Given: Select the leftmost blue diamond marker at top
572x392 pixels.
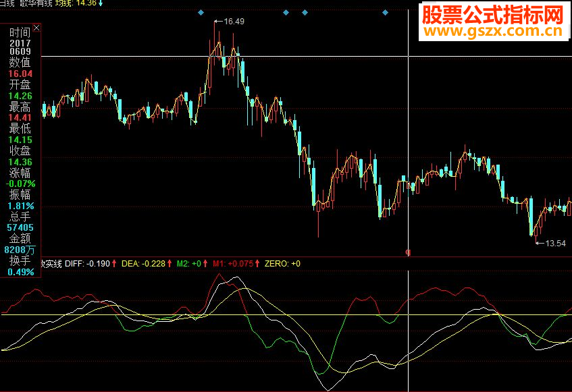Looking at the screenshot, I should pos(201,13).
